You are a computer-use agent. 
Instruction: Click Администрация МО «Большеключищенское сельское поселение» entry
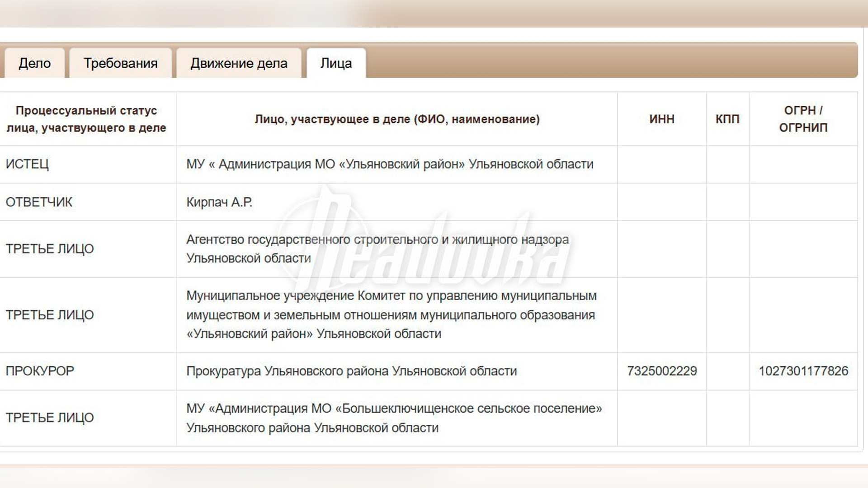point(394,418)
